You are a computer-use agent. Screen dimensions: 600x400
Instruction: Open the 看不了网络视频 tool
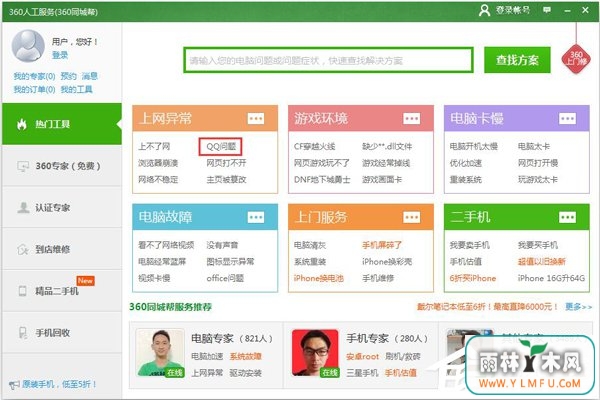pos(166,245)
